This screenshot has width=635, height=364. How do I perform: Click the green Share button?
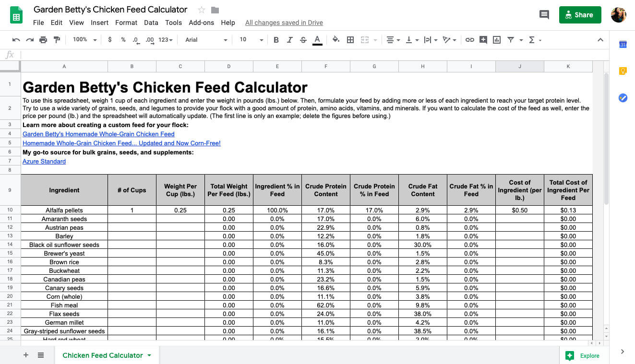point(580,15)
